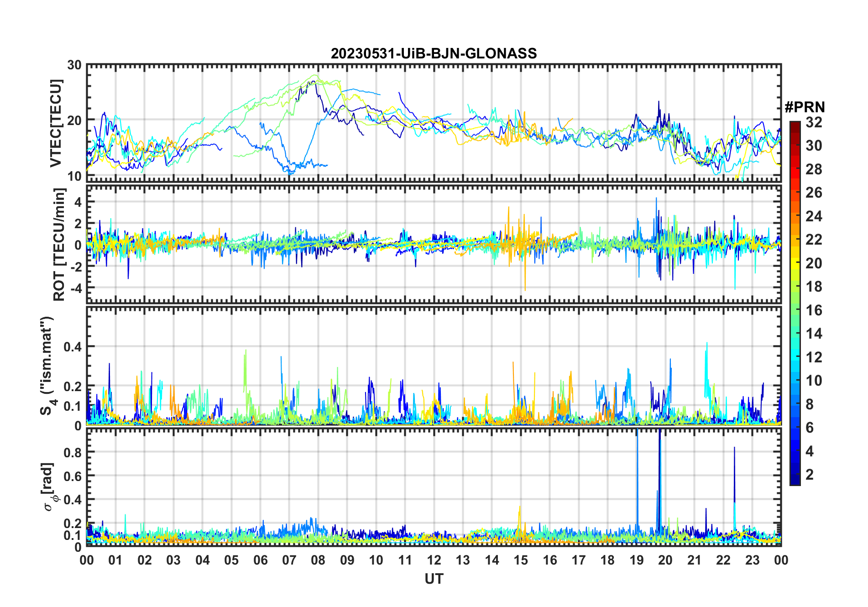
Task: Click the dark red top of the PRN colorbar
Action: [795, 125]
